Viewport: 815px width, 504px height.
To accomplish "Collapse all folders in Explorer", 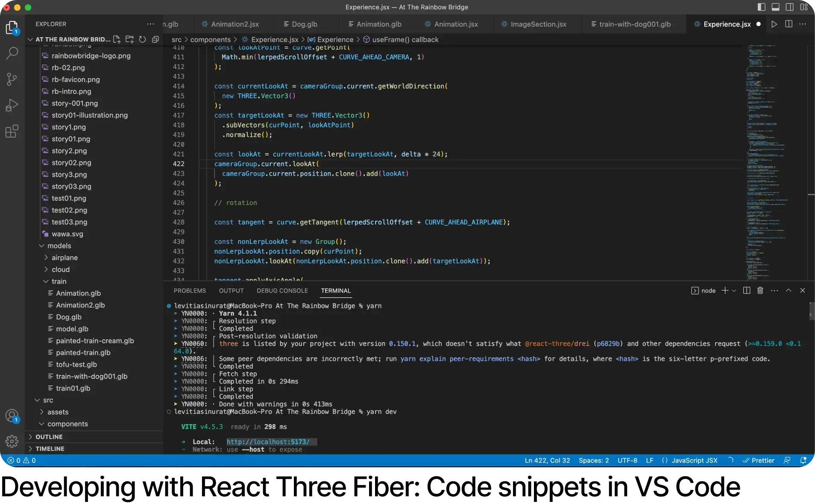I will pyautogui.click(x=155, y=39).
